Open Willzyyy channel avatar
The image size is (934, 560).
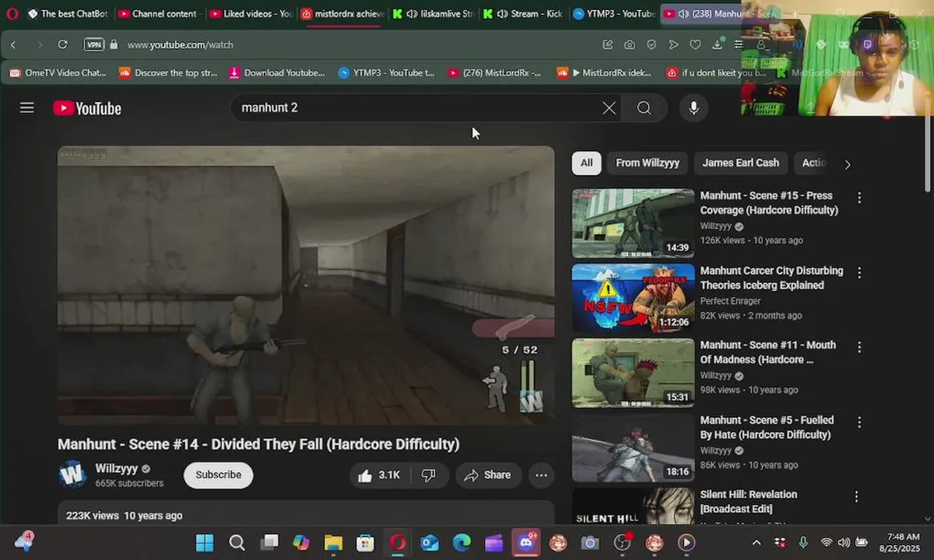pyautogui.click(x=72, y=474)
